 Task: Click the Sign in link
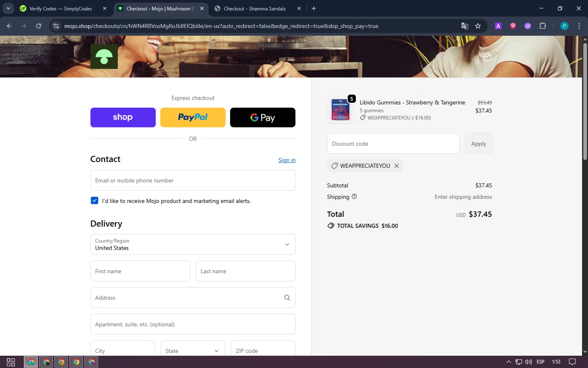[287, 160]
